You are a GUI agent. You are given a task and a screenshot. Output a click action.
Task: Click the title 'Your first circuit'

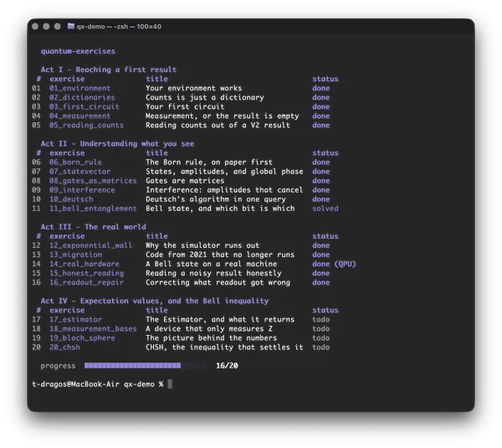pos(185,106)
